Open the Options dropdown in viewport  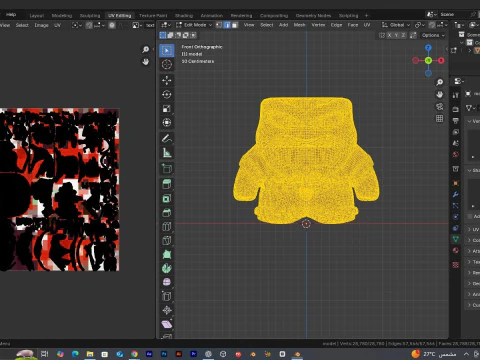pyautogui.click(x=433, y=35)
